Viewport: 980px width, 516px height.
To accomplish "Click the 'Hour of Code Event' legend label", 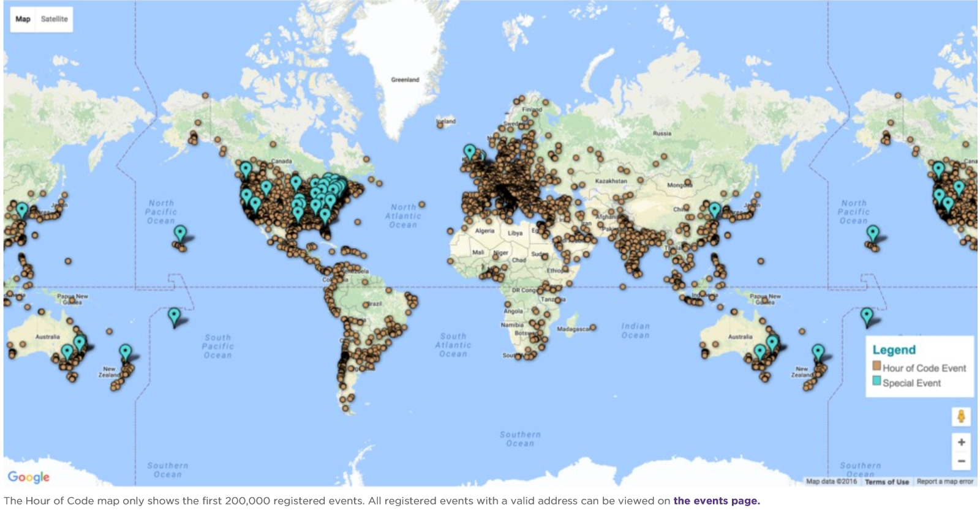I will [924, 368].
